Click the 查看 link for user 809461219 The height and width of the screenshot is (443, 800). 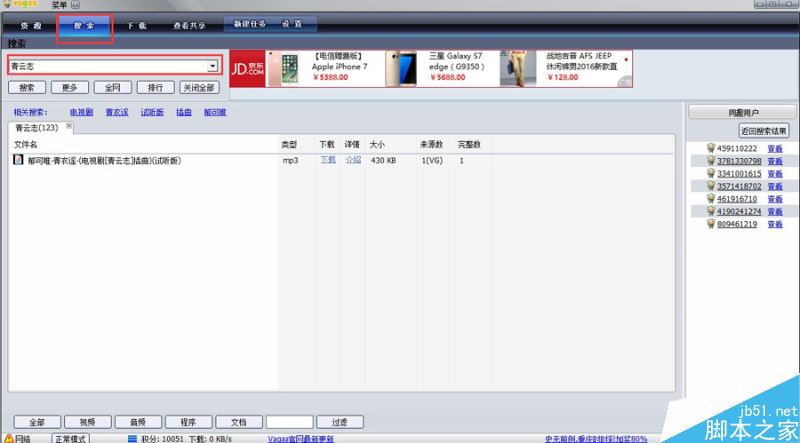(775, 224)
